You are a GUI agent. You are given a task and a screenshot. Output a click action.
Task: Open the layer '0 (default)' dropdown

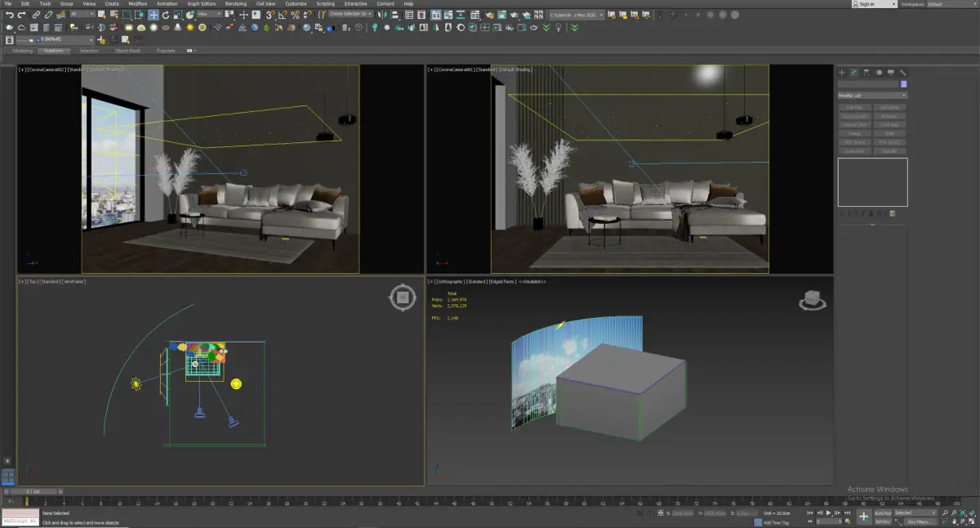pyautogui.click(x=55, y=39)
